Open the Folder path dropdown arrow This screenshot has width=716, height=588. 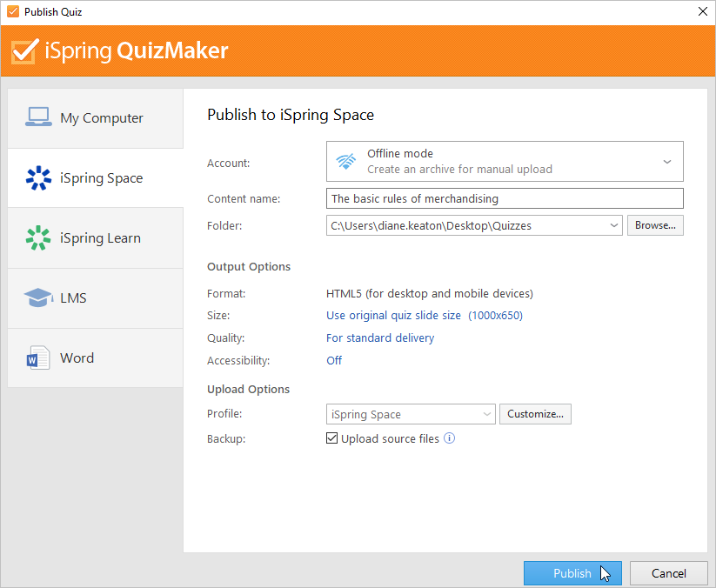pos(614,225)
